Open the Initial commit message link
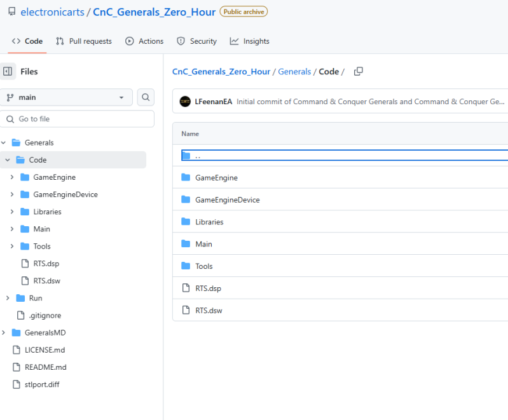The height and width of the screenshot is (420, 508). coord(370,102)
